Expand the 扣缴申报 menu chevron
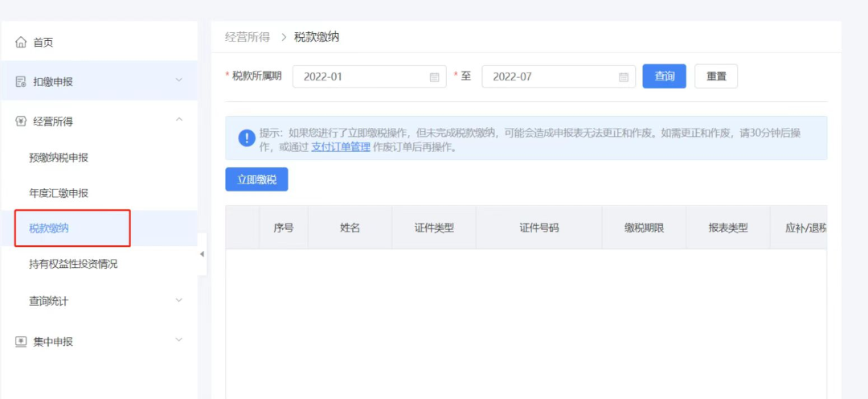Screen dimensions: 868x399 (x=178, y=80)
